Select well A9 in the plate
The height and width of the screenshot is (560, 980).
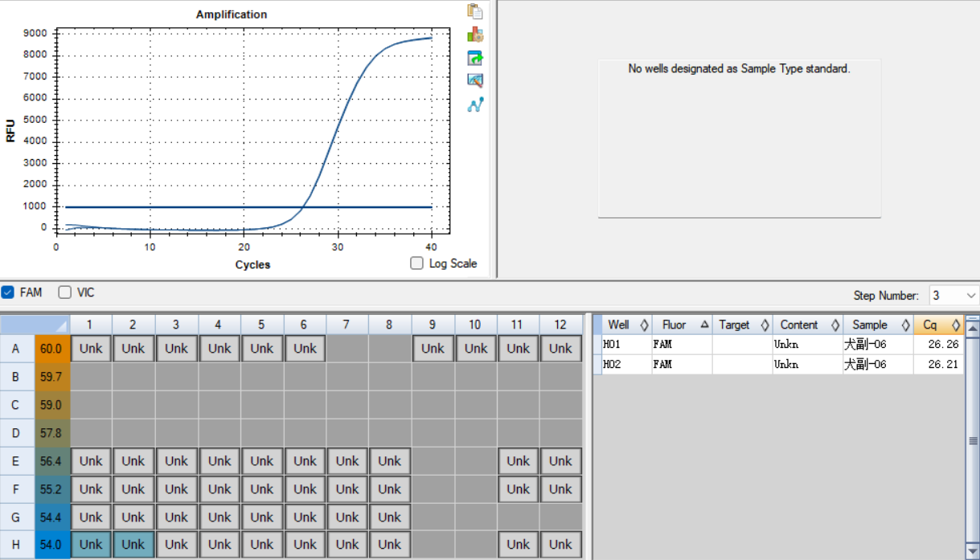pyautogui.click(x=433, y=349)
